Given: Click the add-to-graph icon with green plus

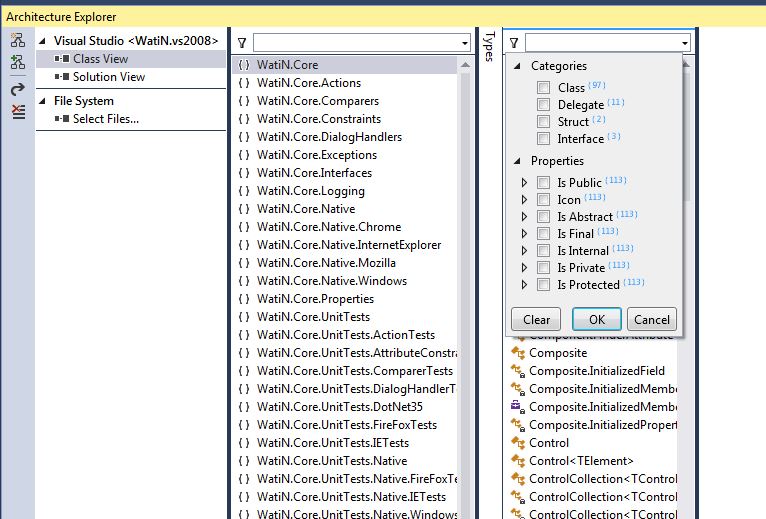Looking at the screenshot, I should tap(18, 62).
